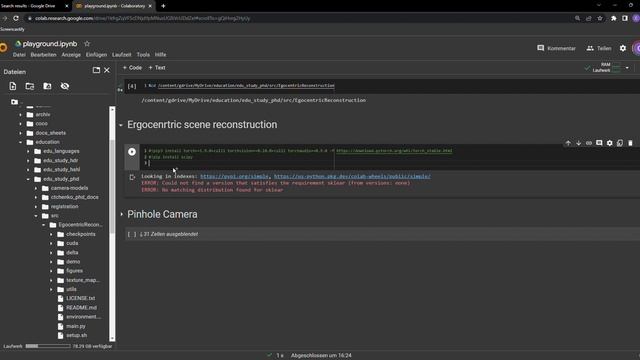The image size is (640, 360).
Task: Add a new Code cell
Action: 132,68
